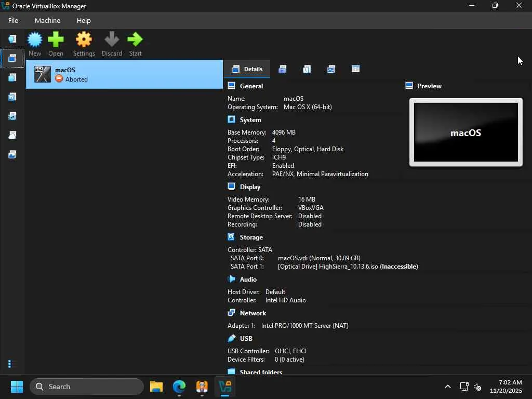
Task: Click the System section chip icon
Action: pos(231,119)
